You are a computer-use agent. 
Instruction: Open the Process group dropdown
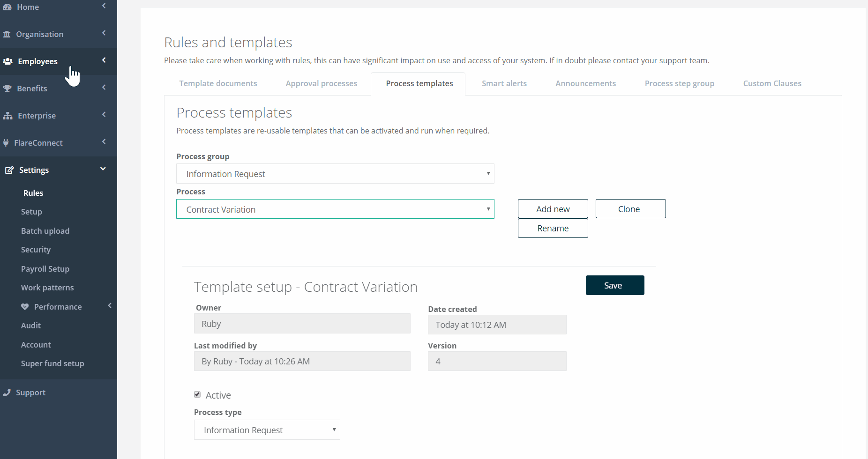[335, 174]
